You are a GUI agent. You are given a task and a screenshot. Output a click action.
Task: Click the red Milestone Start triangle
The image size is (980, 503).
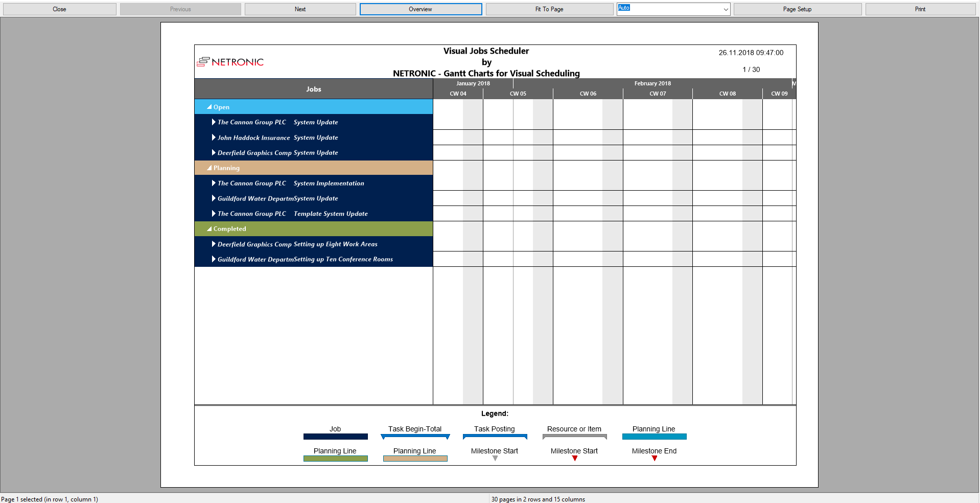[x=575, y=458]
